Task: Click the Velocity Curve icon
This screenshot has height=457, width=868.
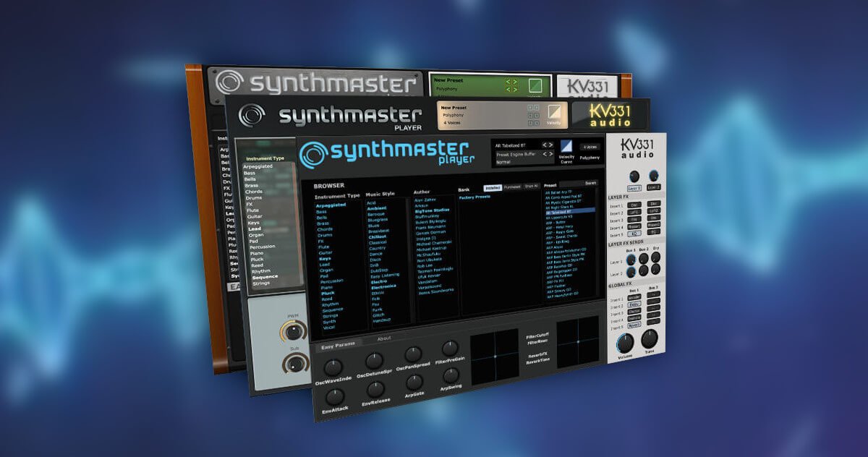Action: (566, 148)
